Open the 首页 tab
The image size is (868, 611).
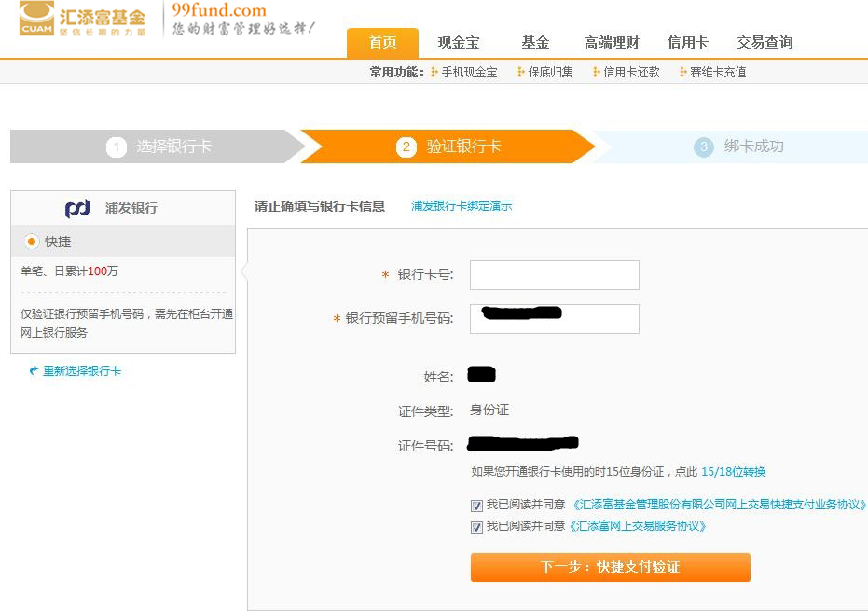click(382, 43)
